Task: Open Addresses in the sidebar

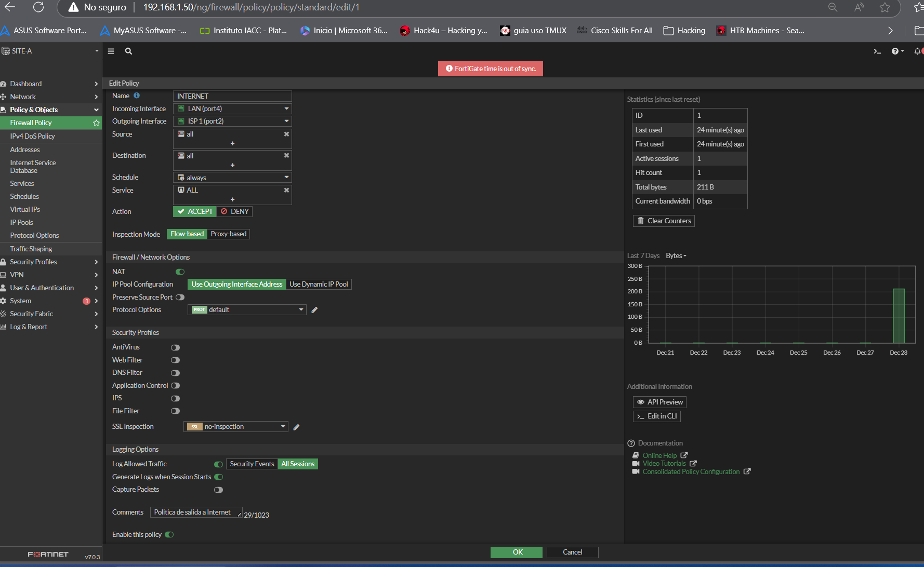Action: 25,150
